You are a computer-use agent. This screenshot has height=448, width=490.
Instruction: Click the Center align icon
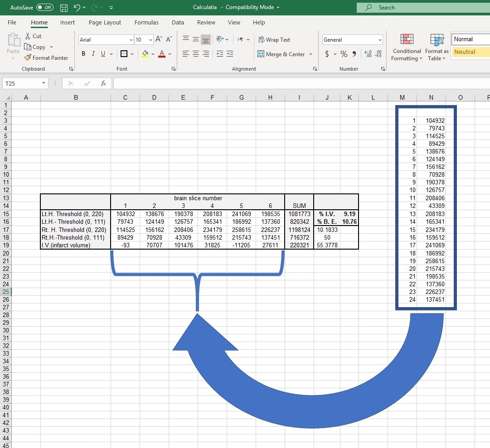(x=196, y=54)
